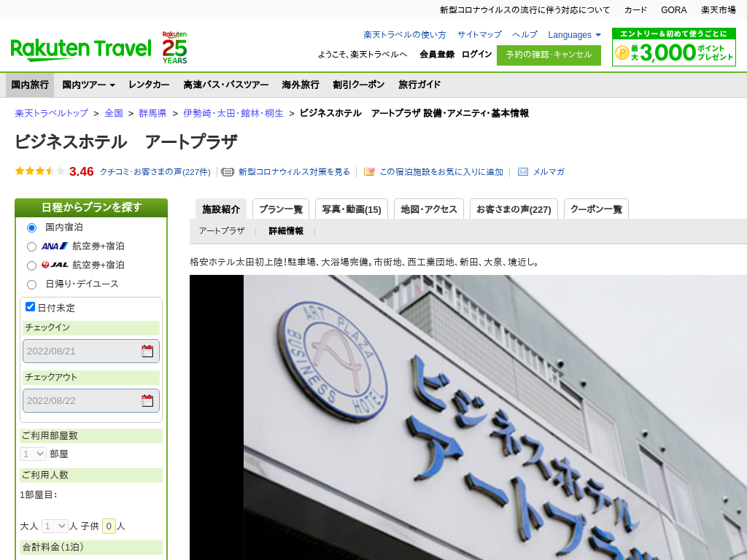Open the 楽天市場 link in top bar
747x560 pixels.
click(719, 10)
